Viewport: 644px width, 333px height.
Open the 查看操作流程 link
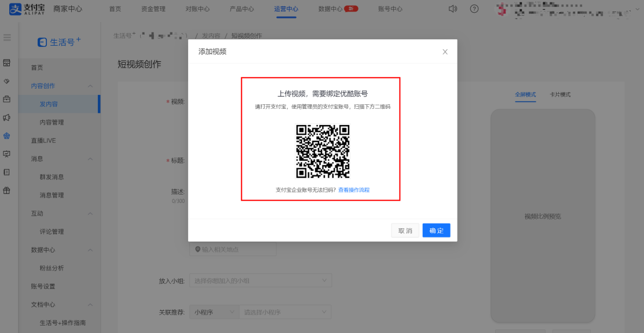coord(354,190)
